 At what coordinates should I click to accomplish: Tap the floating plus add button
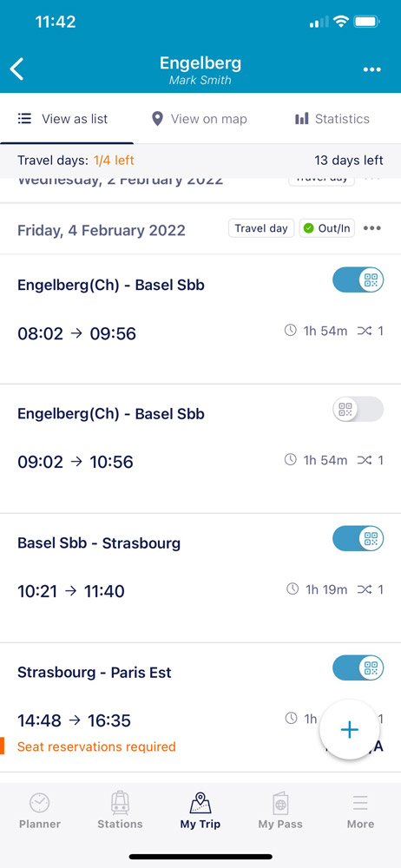[350, 730]
